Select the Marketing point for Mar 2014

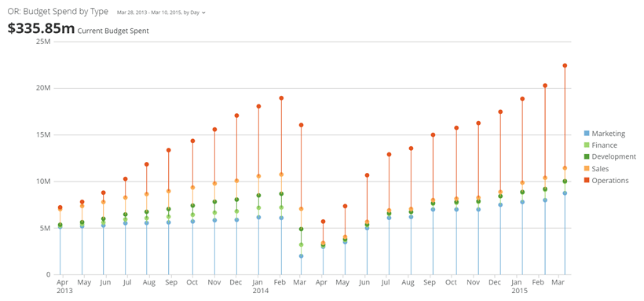coord(301,255)
